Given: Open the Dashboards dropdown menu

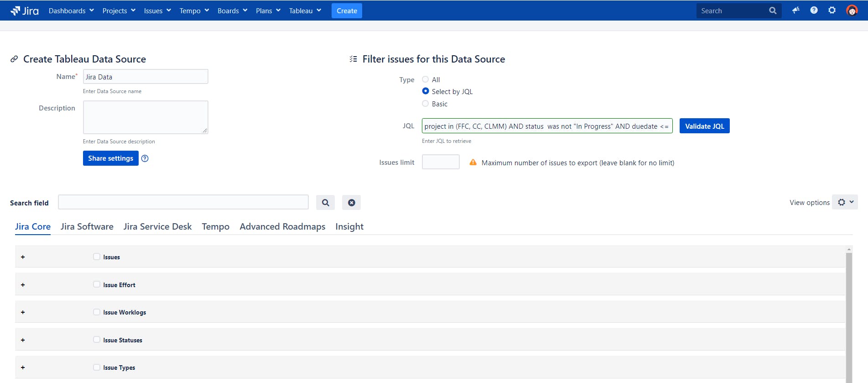Looking at the screenshot, I should pyautogui.click(x=71, y=10).
